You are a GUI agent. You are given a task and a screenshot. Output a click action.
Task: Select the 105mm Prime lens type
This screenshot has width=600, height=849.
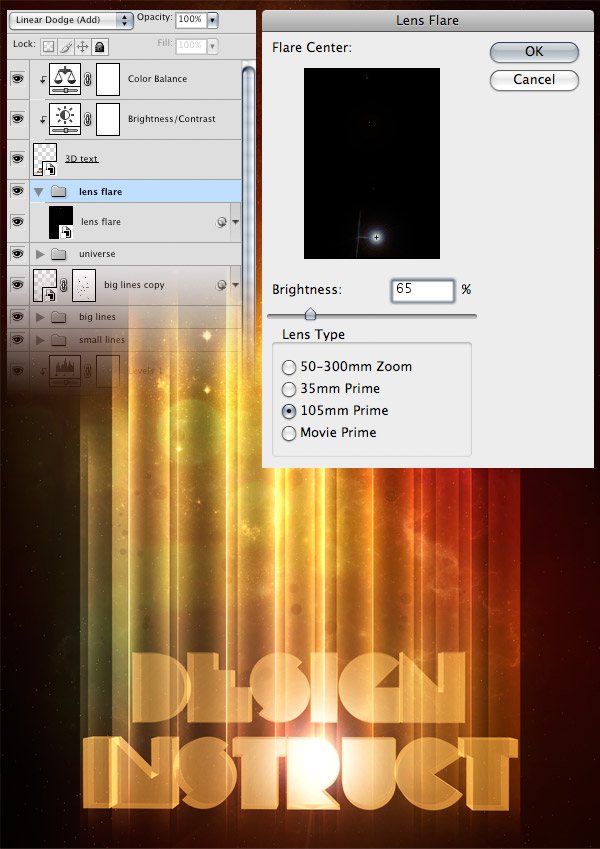click(x=289, y=412)
